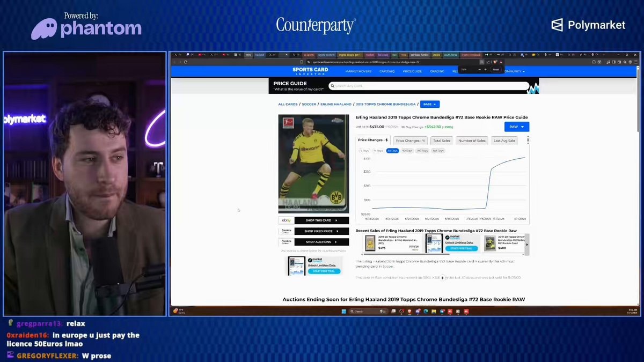Viewport: 644px width, 362px height.
Task: Expand the BASE variation dropdown
Action: 430,104
